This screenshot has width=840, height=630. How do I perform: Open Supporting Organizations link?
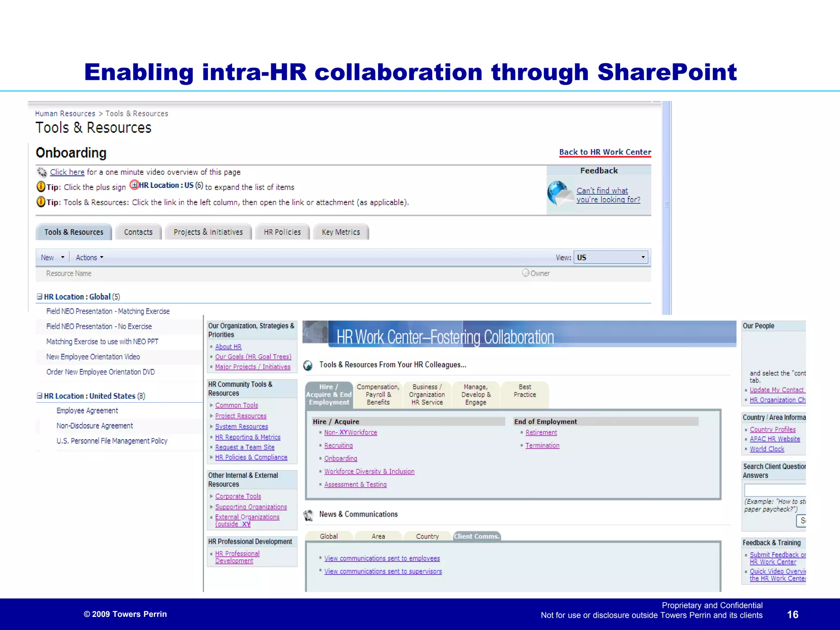[251, 507]
